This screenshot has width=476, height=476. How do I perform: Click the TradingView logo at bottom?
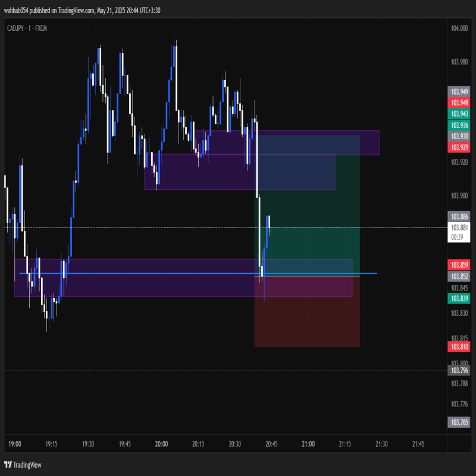[23, 465]
